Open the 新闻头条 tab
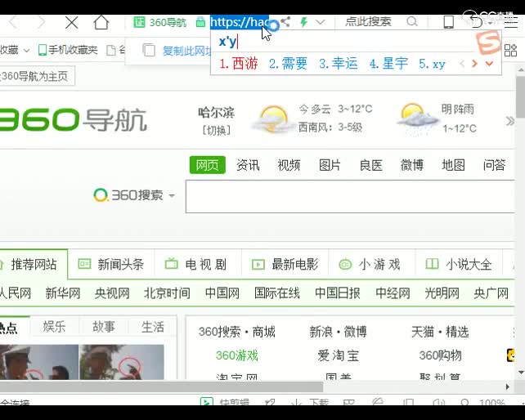525x420 pixels. [x=111, y=265]
